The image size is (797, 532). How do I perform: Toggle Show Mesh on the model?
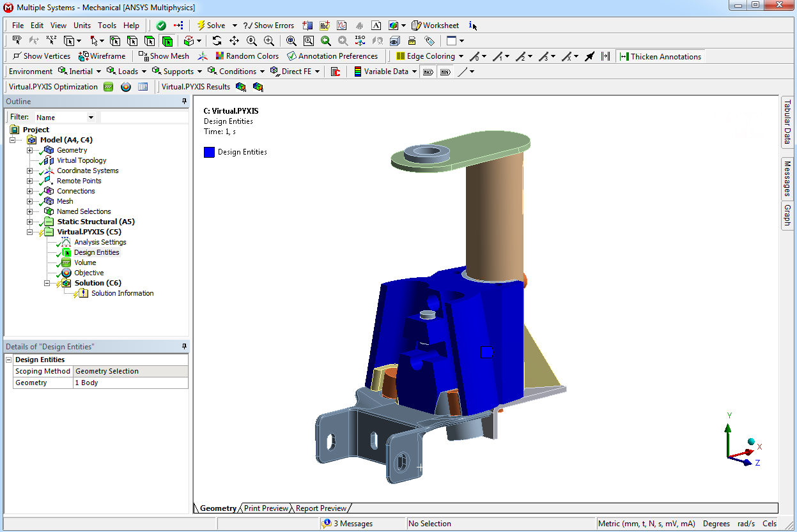pyautogui.click(x=163, y=56)
